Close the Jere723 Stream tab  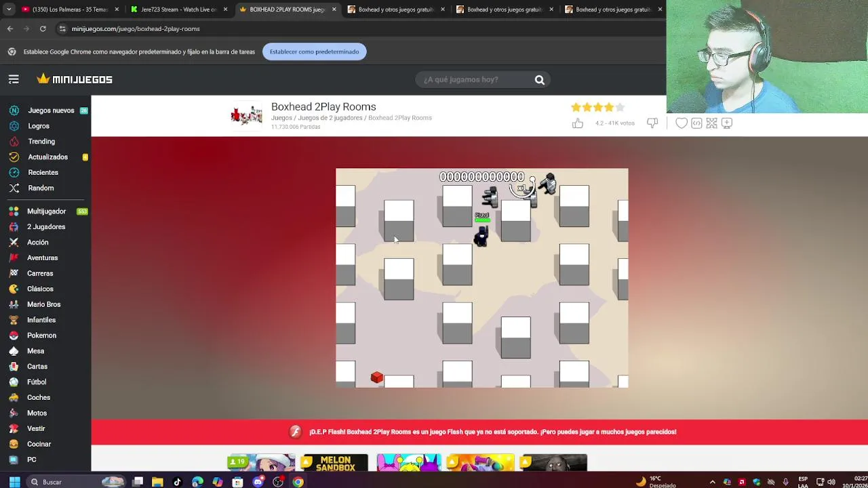point(225,9)
